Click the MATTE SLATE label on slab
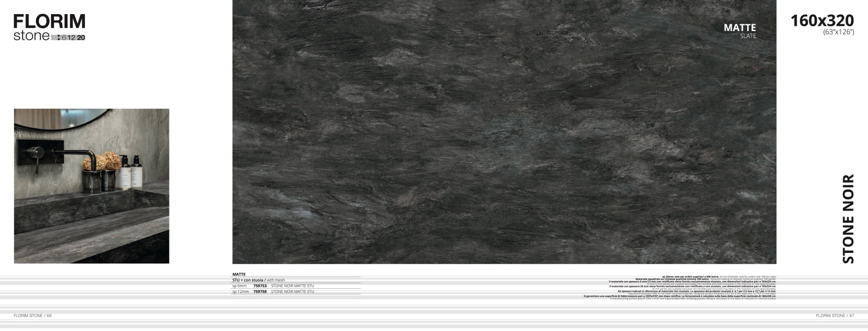 coord(740,31)
